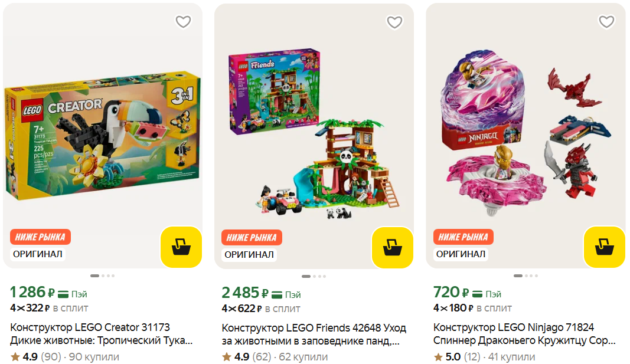Viewport: 630px width, 364px height.
Task: Add LEGO Creator toucan set to favorites
Action: 183,22
